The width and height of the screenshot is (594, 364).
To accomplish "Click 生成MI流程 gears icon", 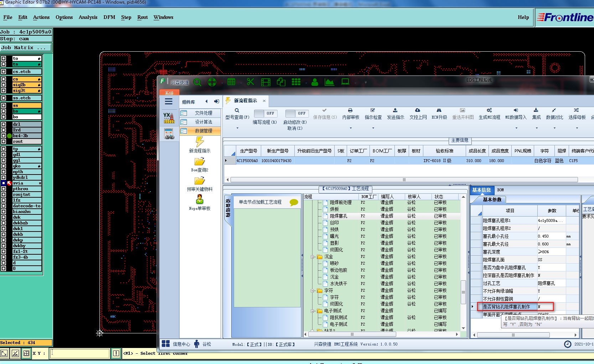I will 489,110.
